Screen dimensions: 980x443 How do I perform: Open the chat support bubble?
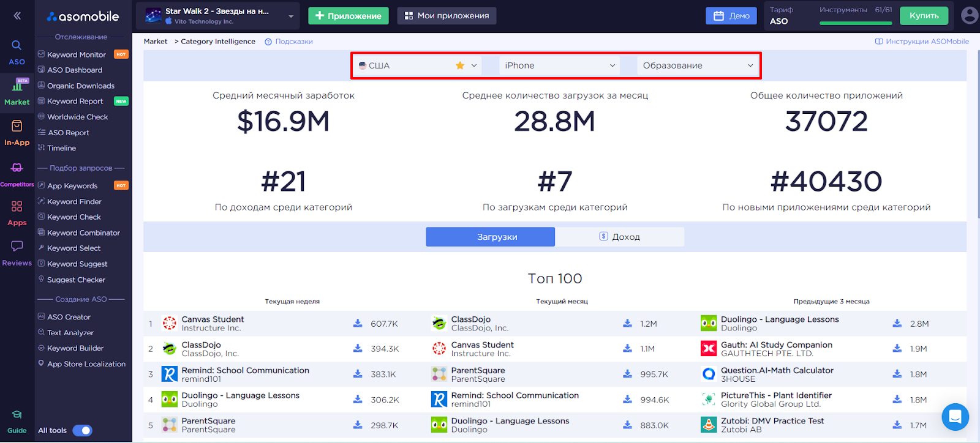click(x=955, y=417)
